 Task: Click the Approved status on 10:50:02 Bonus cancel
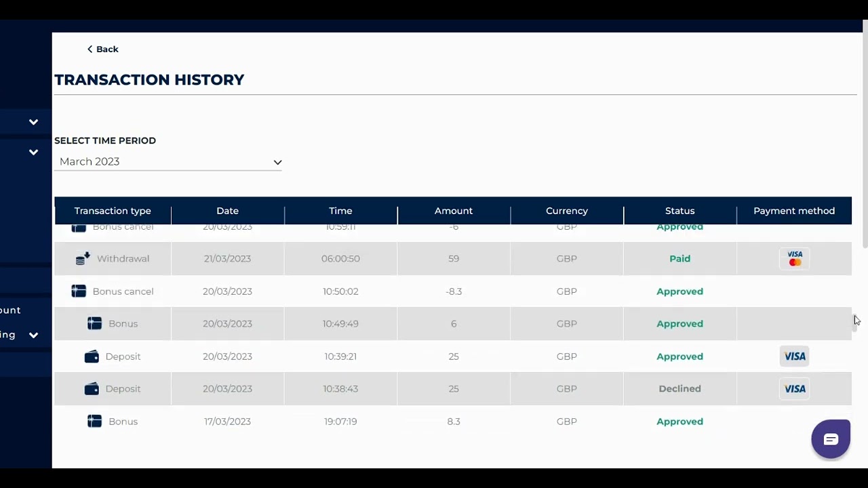(679, 291)
